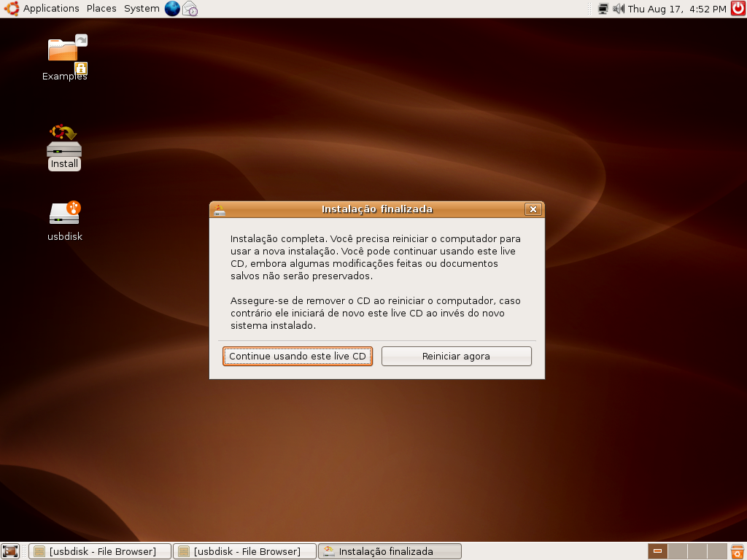Open the System menu
The image size is (747, 560).
point(142,9)
